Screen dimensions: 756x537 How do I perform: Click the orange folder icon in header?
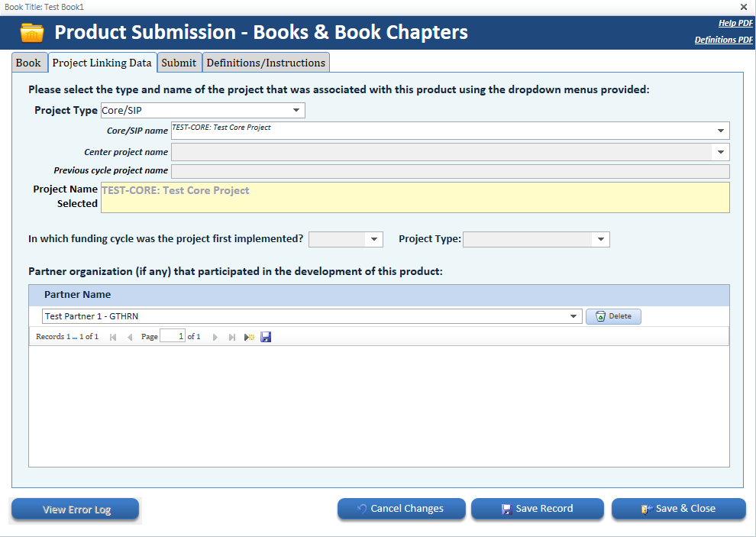[x=32, y=33]
